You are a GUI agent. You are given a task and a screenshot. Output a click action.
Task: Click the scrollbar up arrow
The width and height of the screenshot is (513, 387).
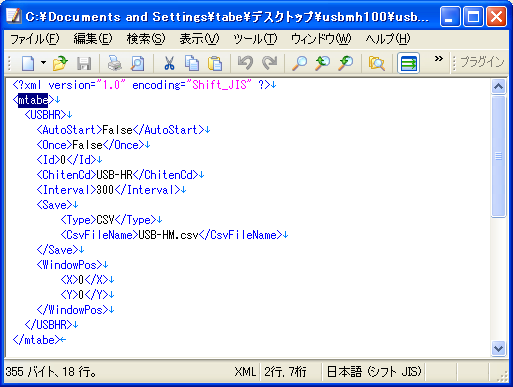(498, 87)
